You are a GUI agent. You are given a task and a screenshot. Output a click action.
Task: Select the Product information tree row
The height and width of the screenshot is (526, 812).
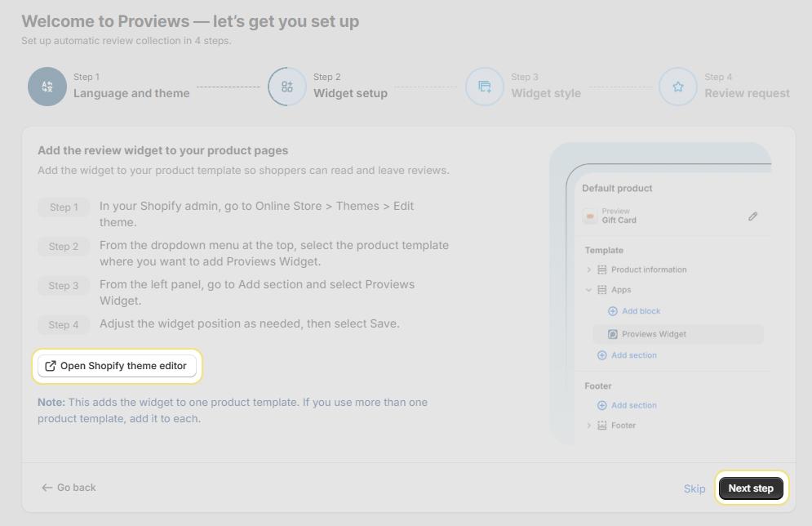tap(649, 270)
